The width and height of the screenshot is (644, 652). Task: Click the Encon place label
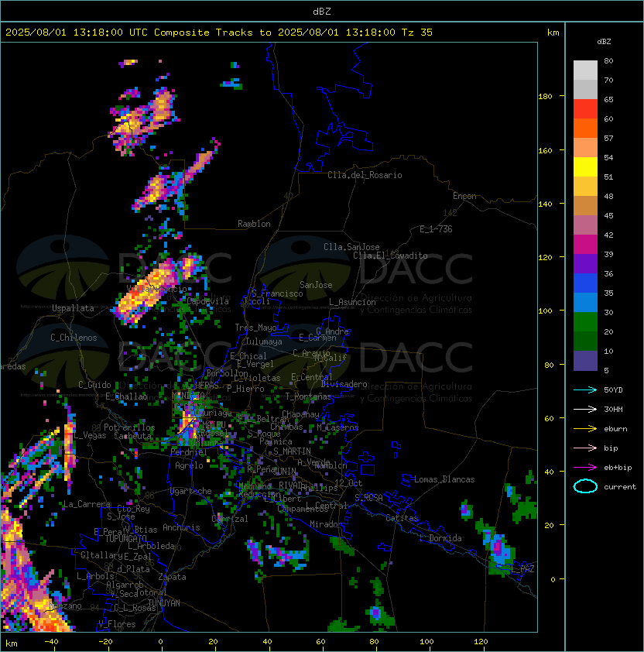[464, 196]
